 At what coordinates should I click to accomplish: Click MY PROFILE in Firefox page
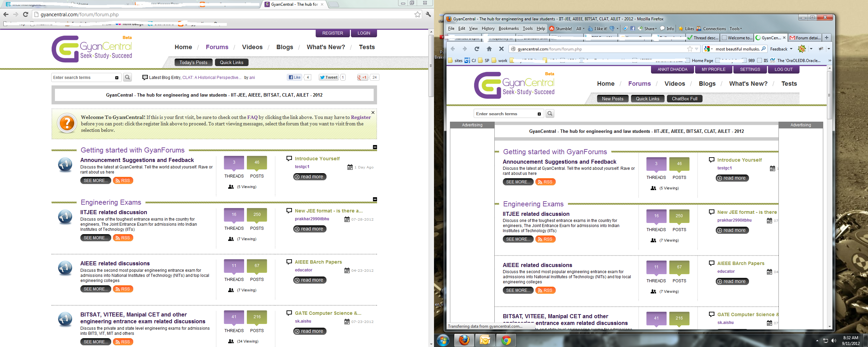coord(713,69)
